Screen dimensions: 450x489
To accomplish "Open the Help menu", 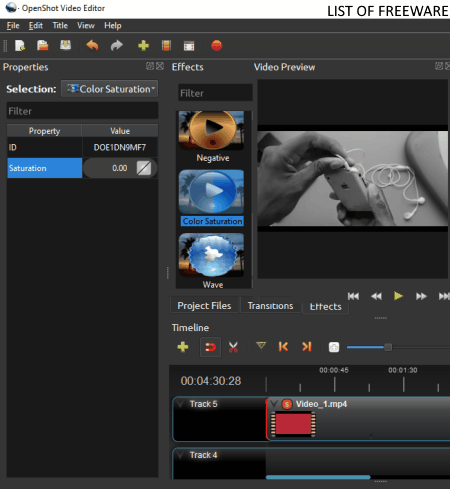I will click(x=113, y=26).
